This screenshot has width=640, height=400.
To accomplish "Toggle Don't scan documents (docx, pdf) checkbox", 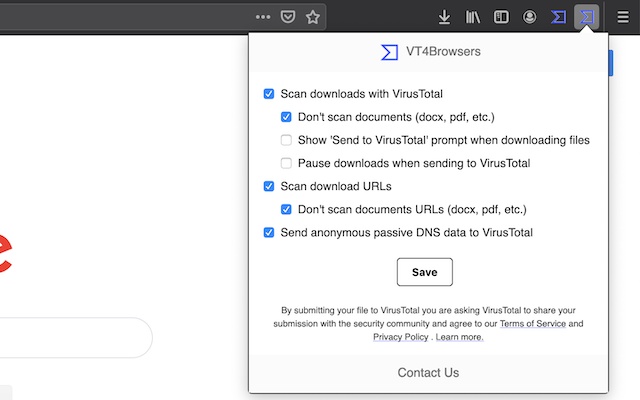I will [x=287, y=117].
